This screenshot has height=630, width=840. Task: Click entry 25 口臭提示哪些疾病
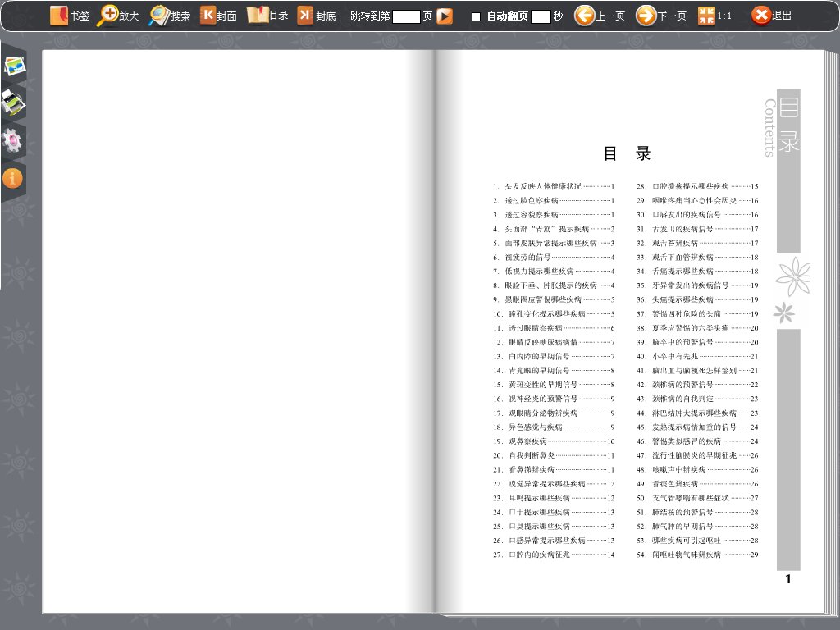(554, 526)
